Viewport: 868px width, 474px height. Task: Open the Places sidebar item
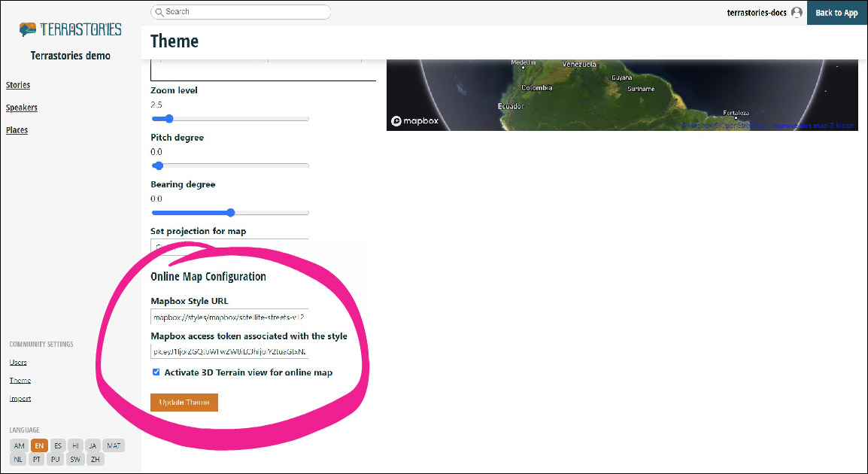point(17,130)
